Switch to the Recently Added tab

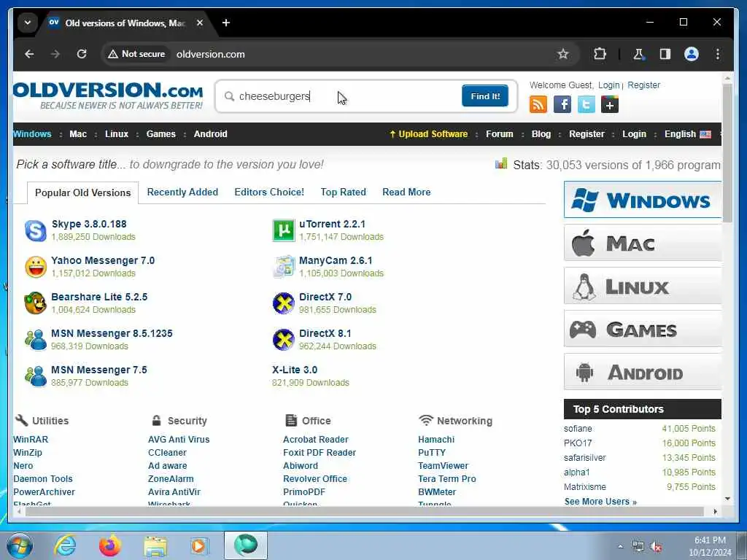click(182, 192)
